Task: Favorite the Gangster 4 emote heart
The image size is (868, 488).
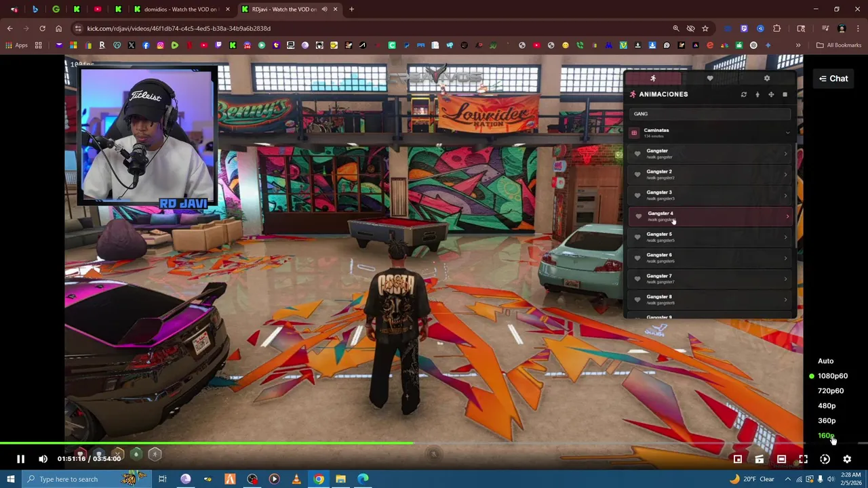Action: 638,216
